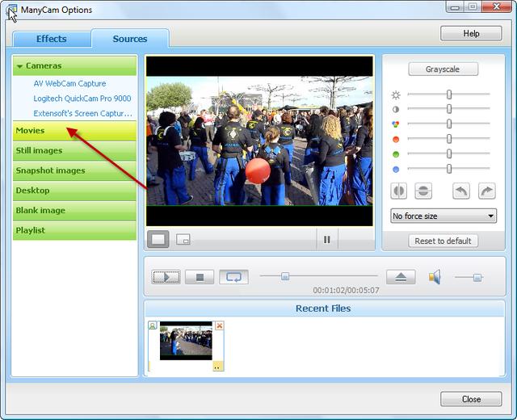Viewport: 517px width, 420px height.
Task: Select the Still images category
Action: [74, 151]
